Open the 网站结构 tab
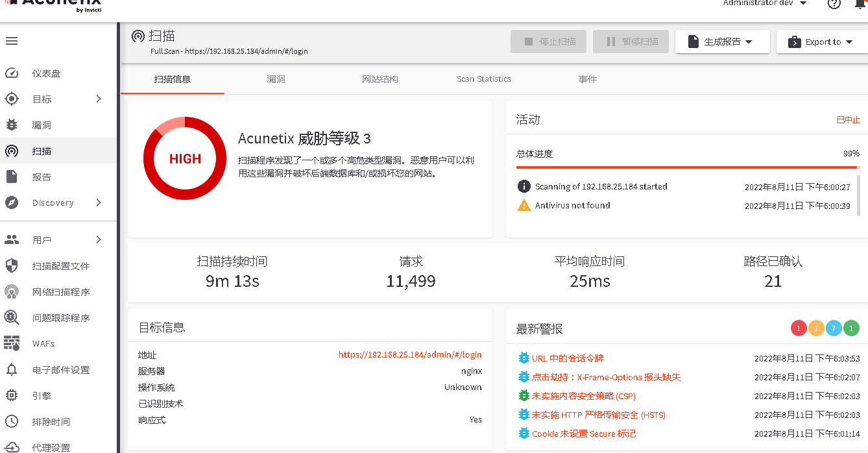868x453 pixels. (x=380, y=79)
